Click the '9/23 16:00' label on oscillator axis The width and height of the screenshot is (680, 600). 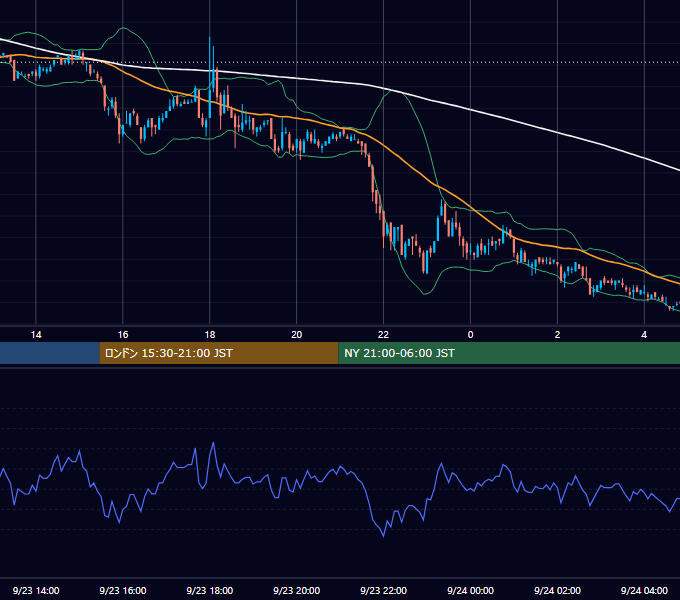click(123, 590)
